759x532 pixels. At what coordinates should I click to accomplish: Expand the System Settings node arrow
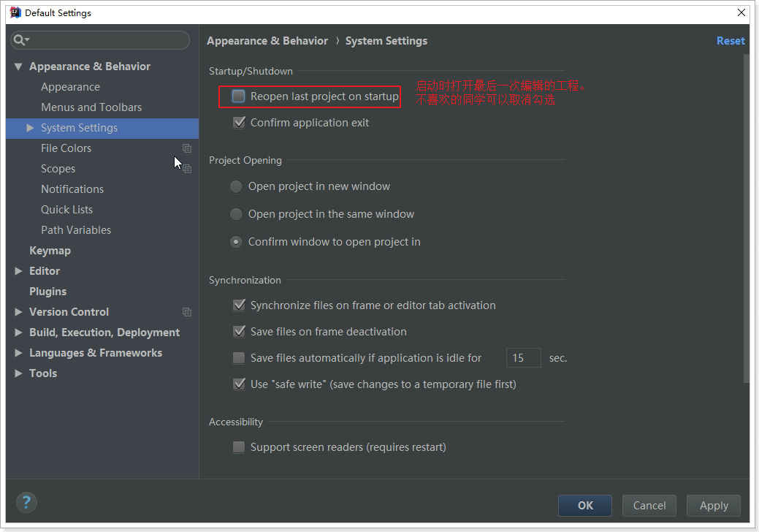pyautogui.click(x=31, y=128)
